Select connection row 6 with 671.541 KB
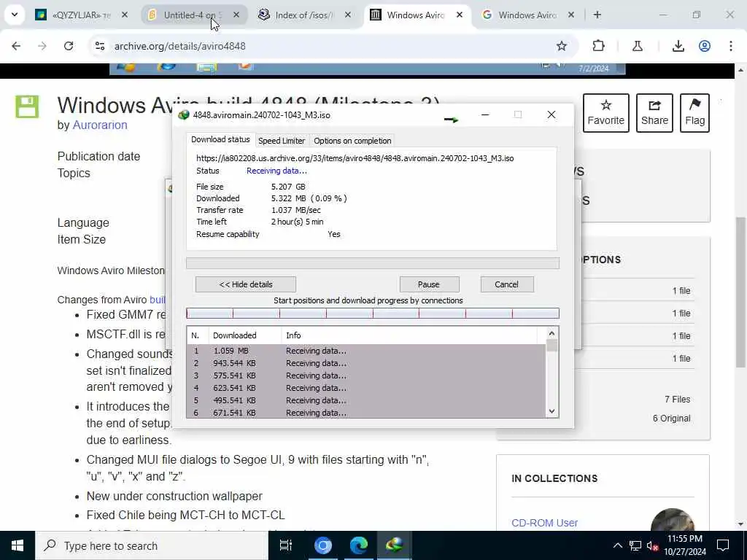 coord(366,413)
